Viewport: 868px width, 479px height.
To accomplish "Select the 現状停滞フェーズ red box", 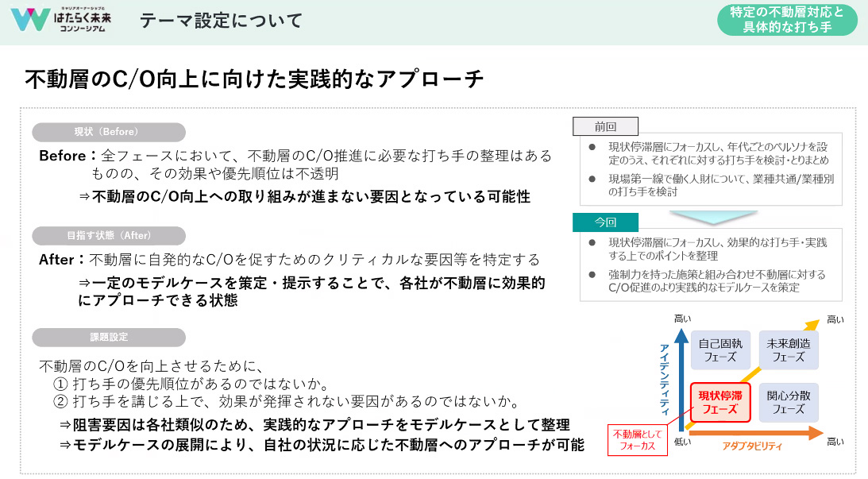I will (719, 402).
